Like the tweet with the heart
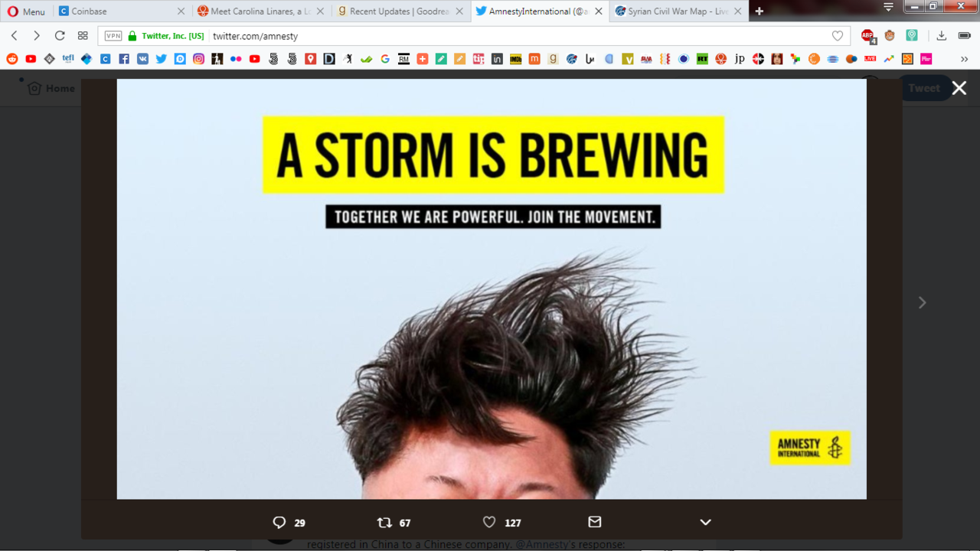Image resolution: width=980 pixels, height=551 pixels. [x=488, y=522]
